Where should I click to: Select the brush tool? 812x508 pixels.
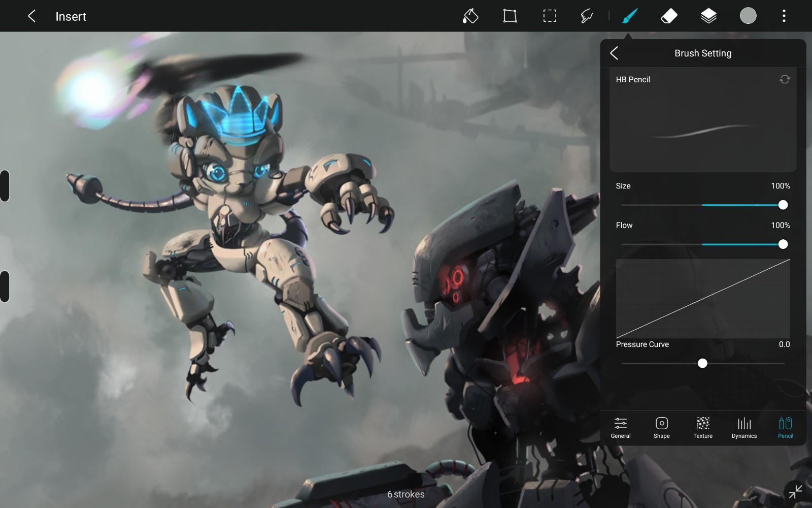click(629, 16)
